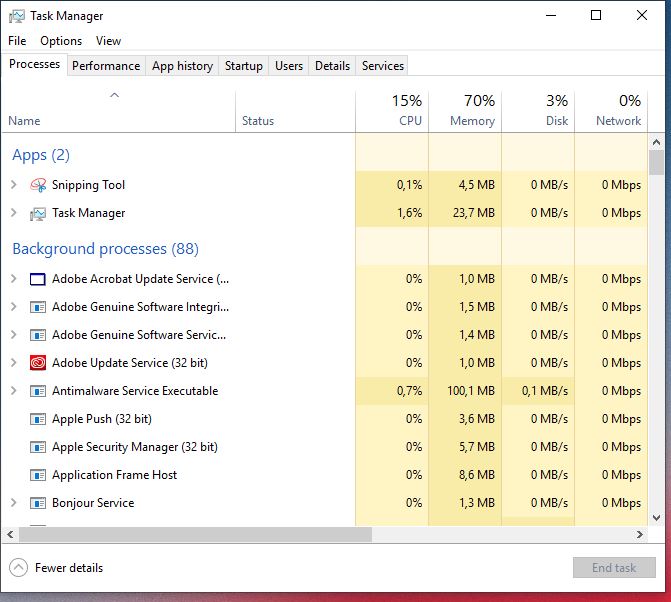Click the 8,6 MB memory value
Screen dimensions: 671x602
pos(477,475)
